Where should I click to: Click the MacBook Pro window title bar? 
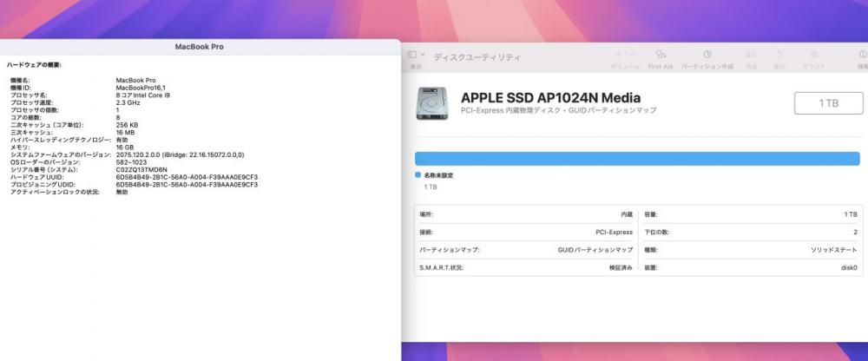[200, 47]
